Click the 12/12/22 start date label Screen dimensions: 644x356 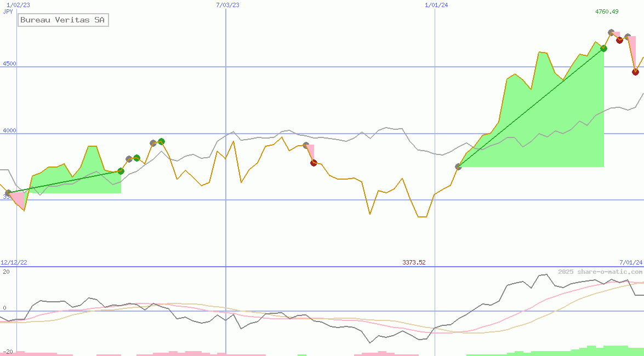click(14, 262)
